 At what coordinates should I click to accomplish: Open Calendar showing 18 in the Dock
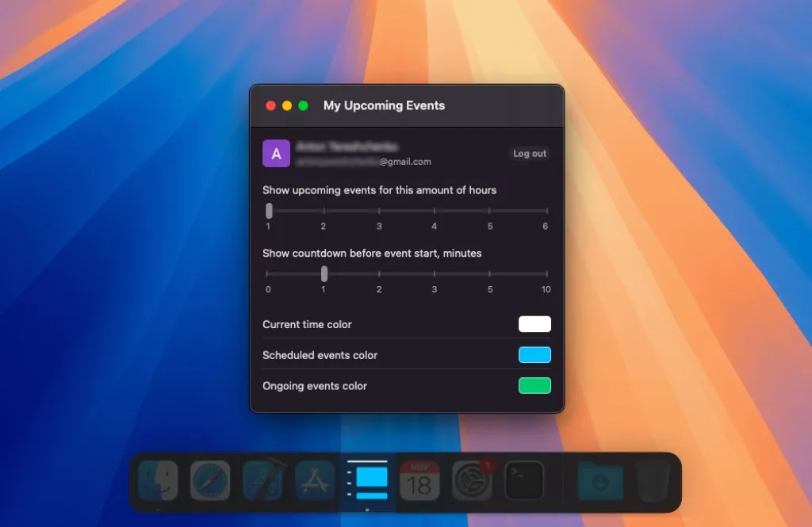coord(419,481)
